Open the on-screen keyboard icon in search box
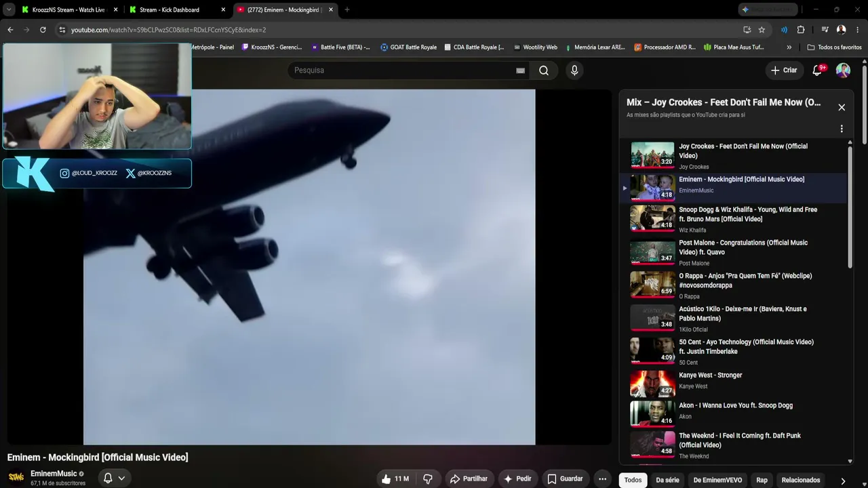The height and width of the screenshot is (488, 868). point(520,70)
